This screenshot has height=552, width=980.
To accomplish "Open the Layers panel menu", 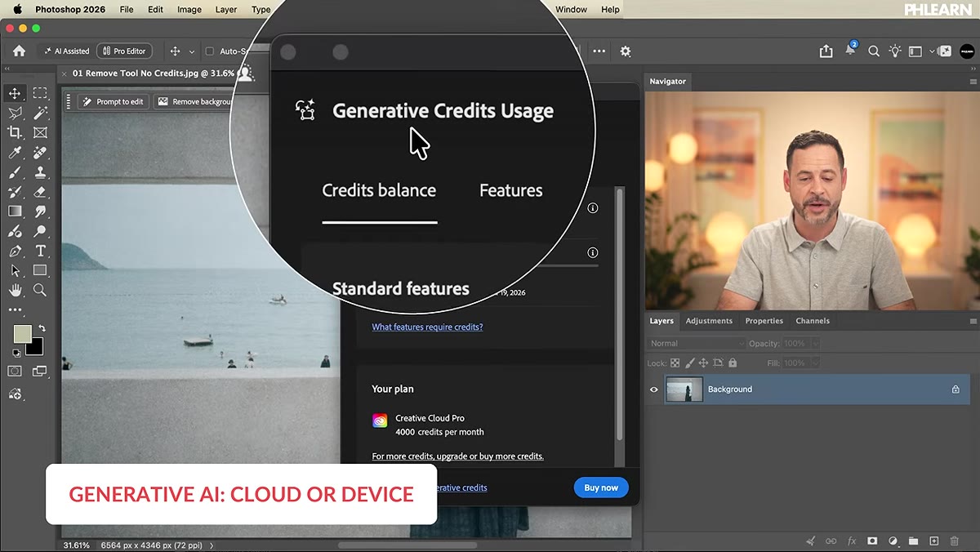I will tap(973, 321).
